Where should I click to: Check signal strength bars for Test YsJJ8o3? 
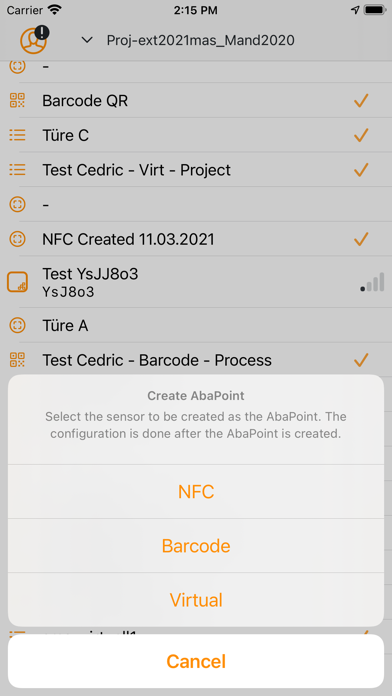pyautogui.click(x=372, y=282)
